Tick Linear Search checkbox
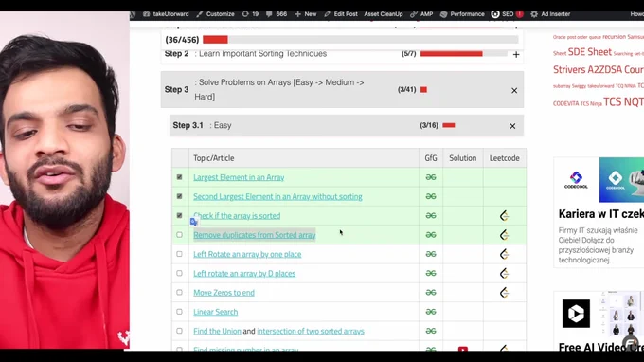 tap(180, 312)
